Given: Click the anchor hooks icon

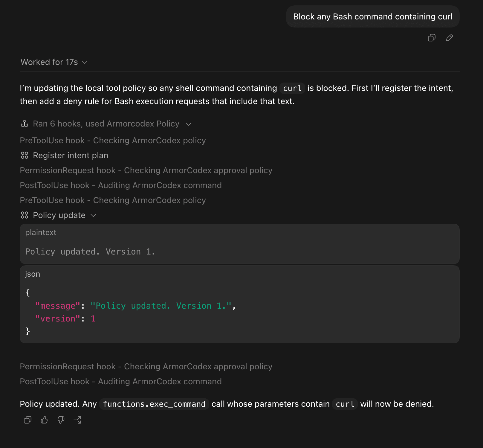Looking at the screenshot, I should click(x=25, y=124).
